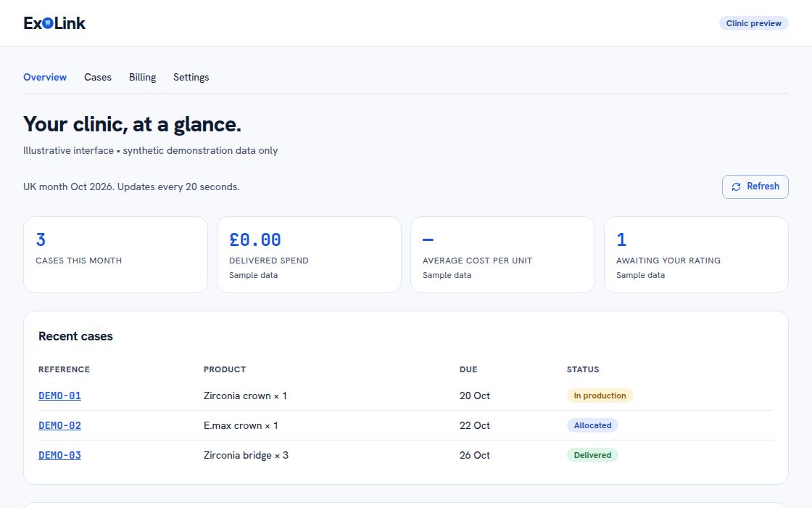
Task: Select the Average Cost Per Unit card
Action: tap(502, 255)
